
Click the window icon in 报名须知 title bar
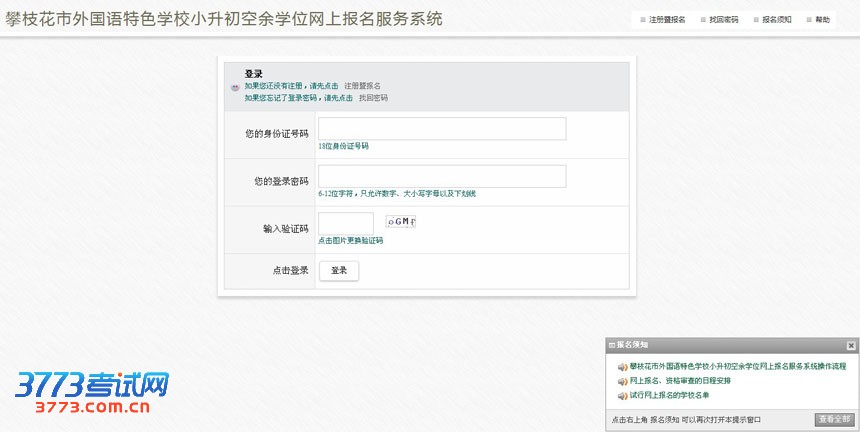(611, 345)
